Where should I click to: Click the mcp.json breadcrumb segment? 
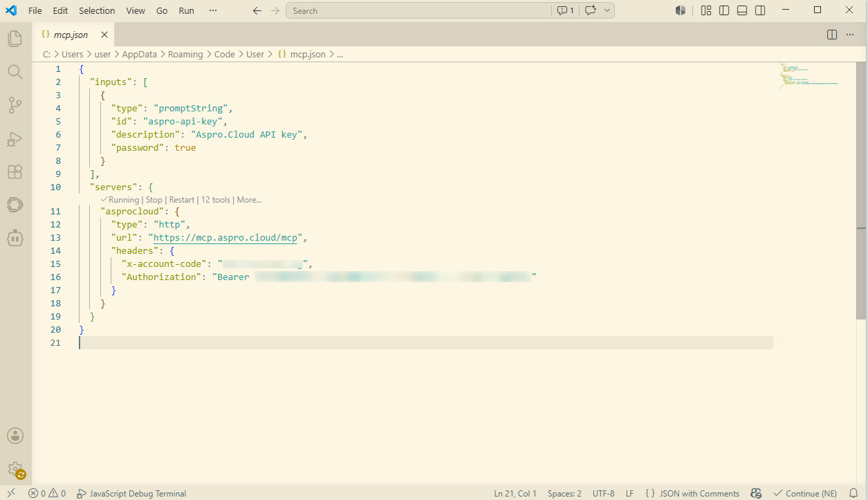(x=302, y=54)
